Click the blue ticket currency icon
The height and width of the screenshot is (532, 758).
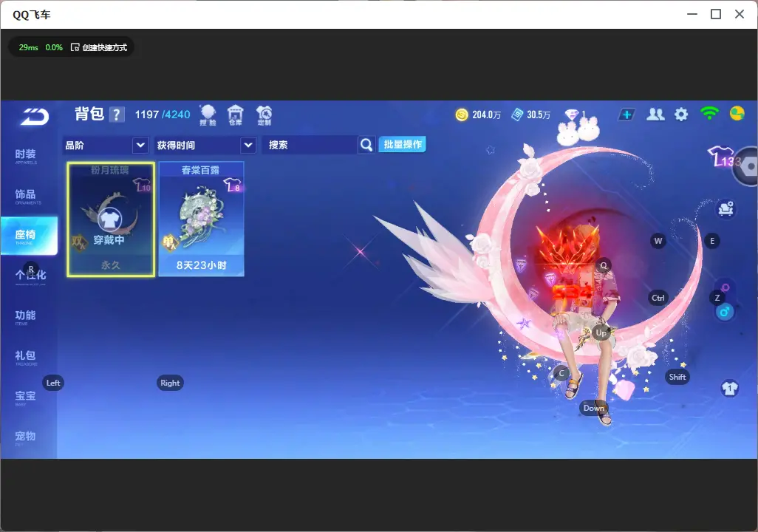coord(517,115)
